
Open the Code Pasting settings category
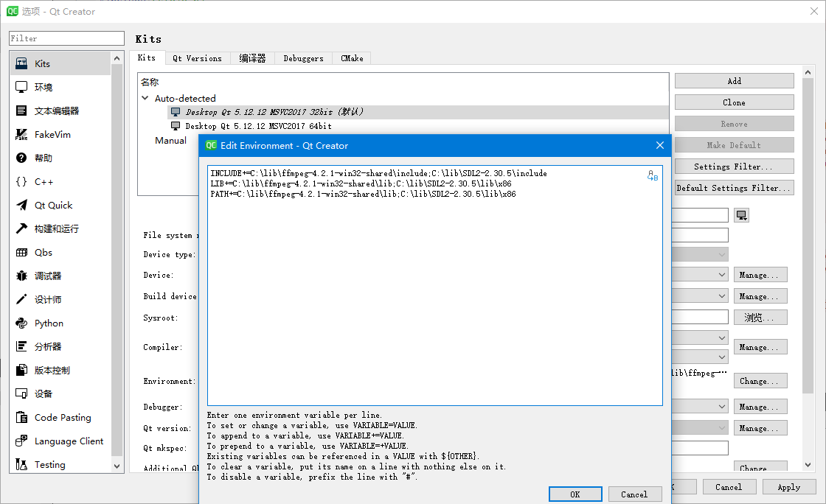coord(60,418)
